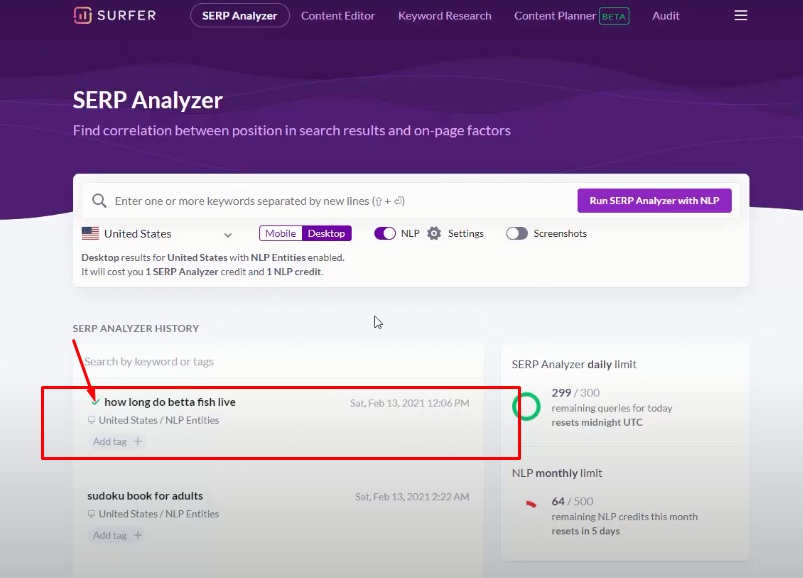Image resolution: width=803 pixels, height=578 pixels.
Task: Click desktop icon under sudoku book query
Action: (91, 514)
